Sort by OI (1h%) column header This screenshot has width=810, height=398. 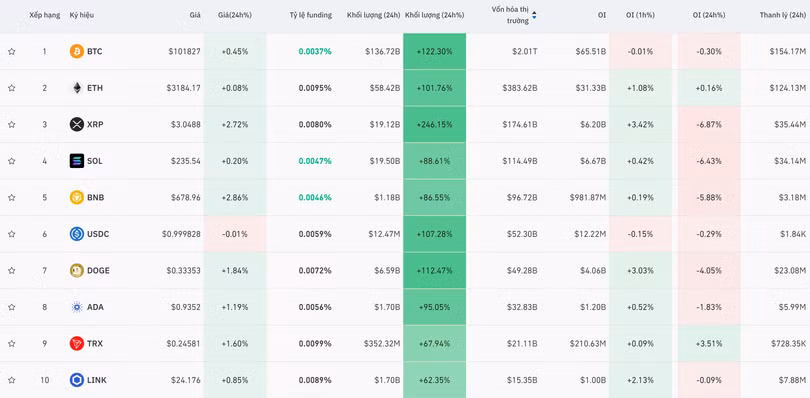(641, 15)
